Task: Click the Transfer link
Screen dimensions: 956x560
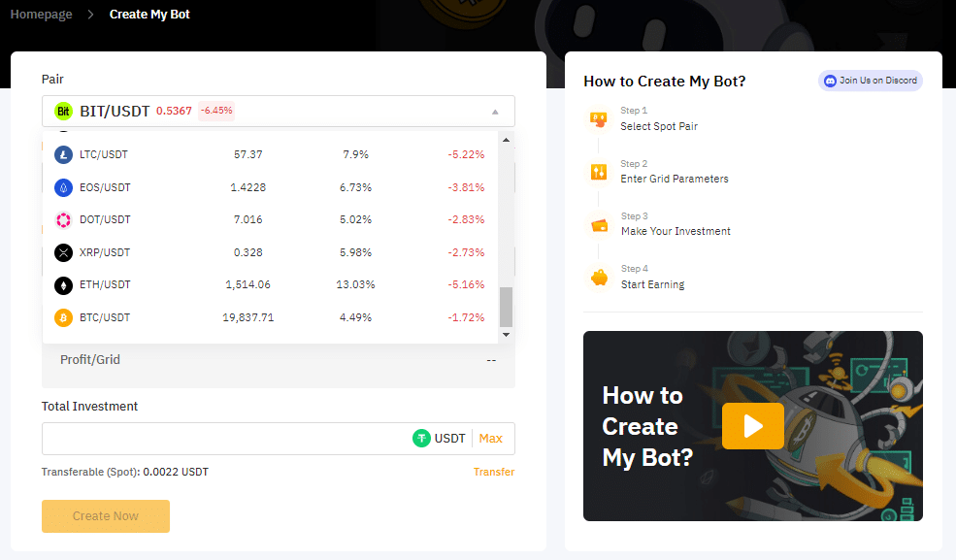Action: (x=494, y=472)
